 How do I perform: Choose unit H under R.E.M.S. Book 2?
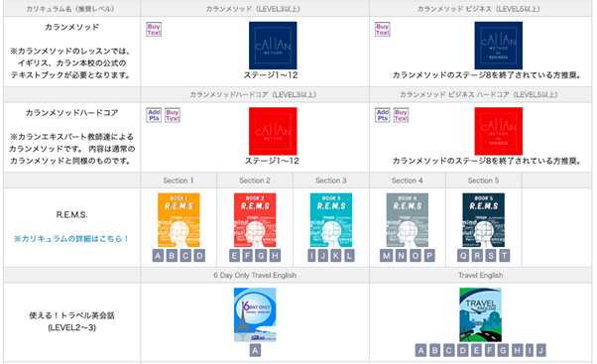275,256
